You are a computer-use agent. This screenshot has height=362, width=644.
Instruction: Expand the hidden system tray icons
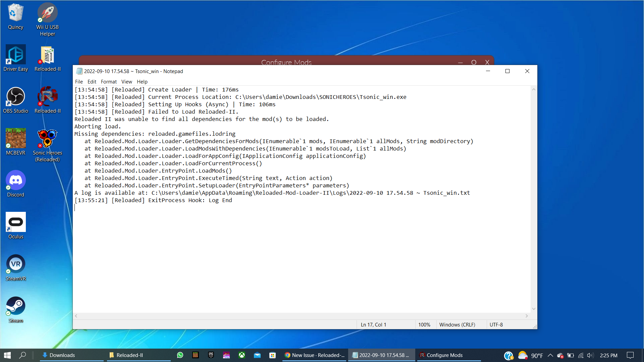coord(550,355)
